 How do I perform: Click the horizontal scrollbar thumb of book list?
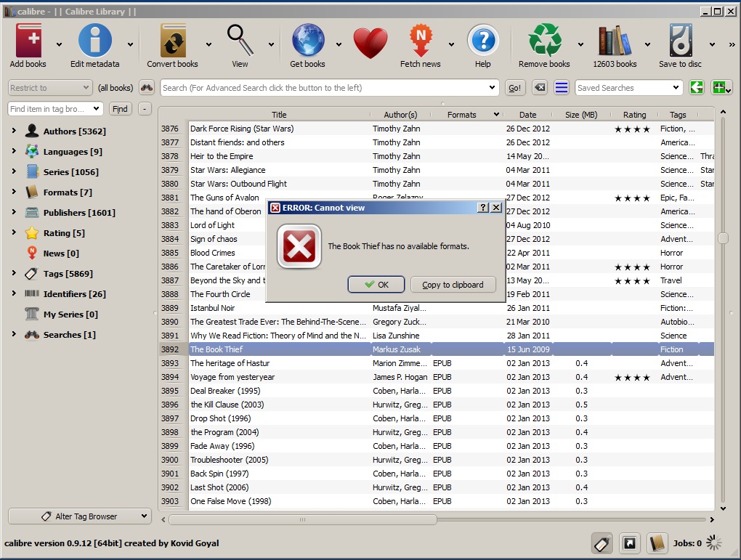(302, 519)
